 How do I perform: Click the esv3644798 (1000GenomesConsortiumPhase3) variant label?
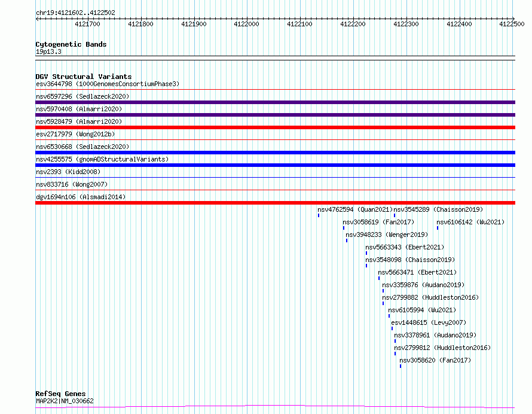[108, 84]
